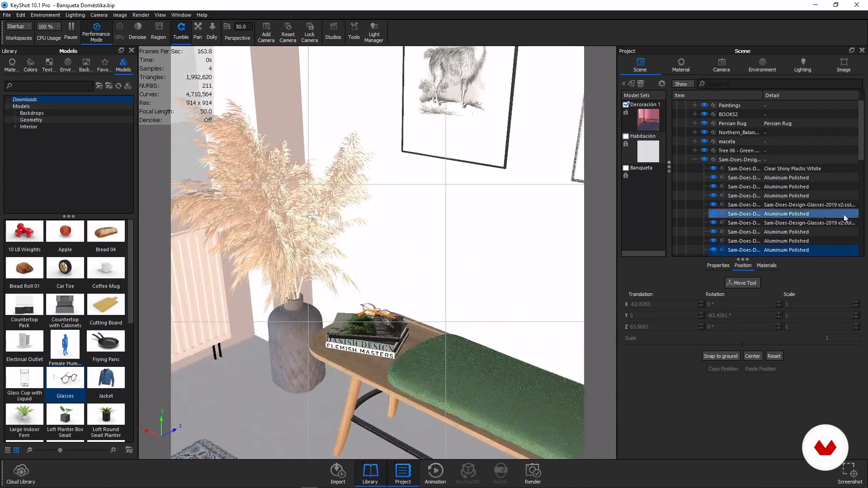The height and width of the screenshot is (488, 868).
Task: Hide the Persian Rug item
Action: point(704,123)
